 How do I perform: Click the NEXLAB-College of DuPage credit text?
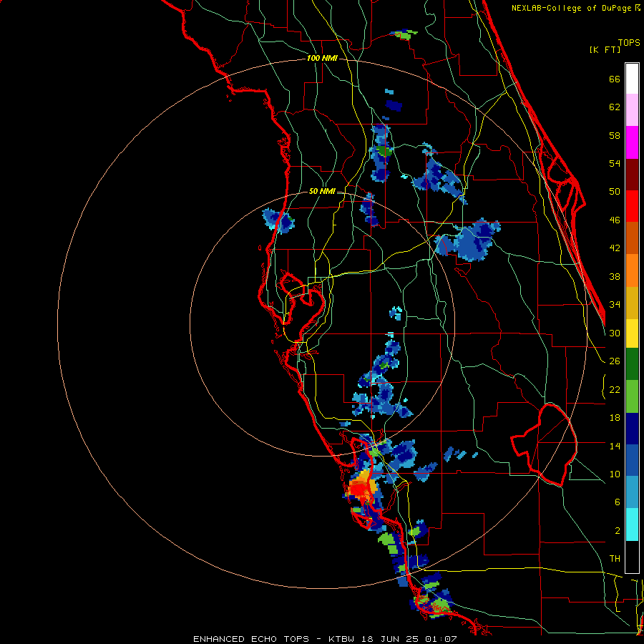click(576, 8)
